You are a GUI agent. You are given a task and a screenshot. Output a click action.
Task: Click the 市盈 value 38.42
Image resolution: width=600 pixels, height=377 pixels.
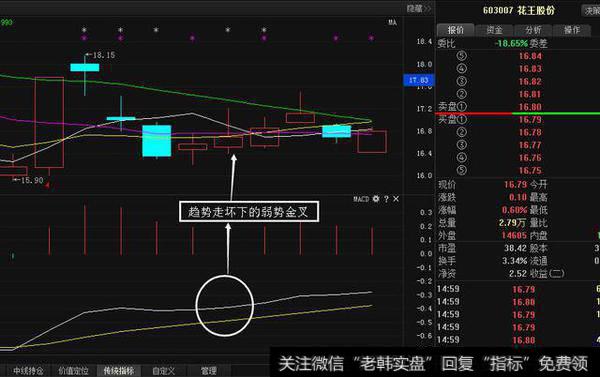tap(515, 248)
